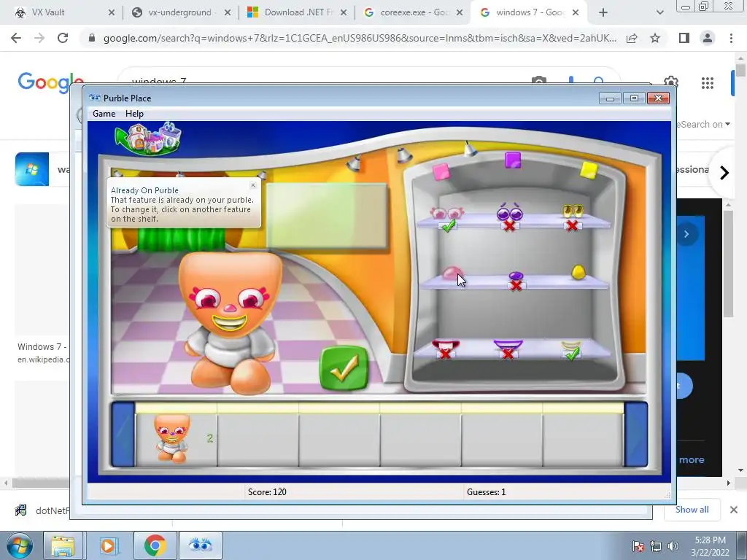
Task: Select the purple eyes feature on shelf
Action: tap(510, 212)
